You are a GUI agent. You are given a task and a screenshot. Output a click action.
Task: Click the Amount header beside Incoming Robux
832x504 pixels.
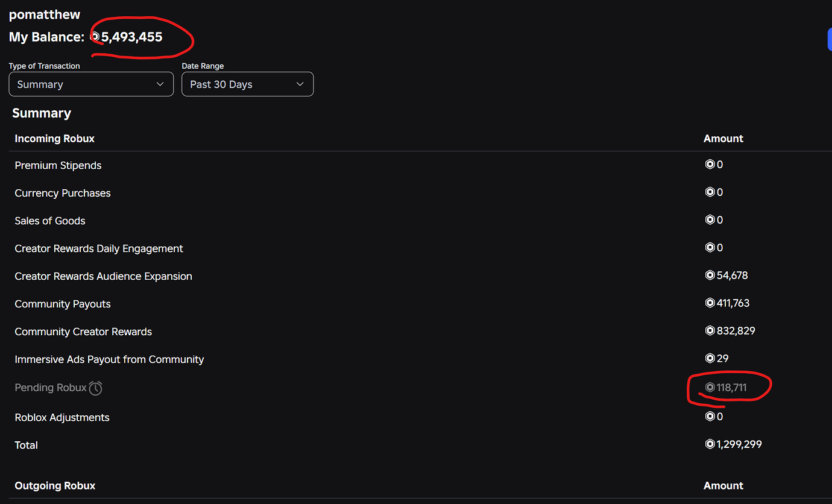click(723, 139)
